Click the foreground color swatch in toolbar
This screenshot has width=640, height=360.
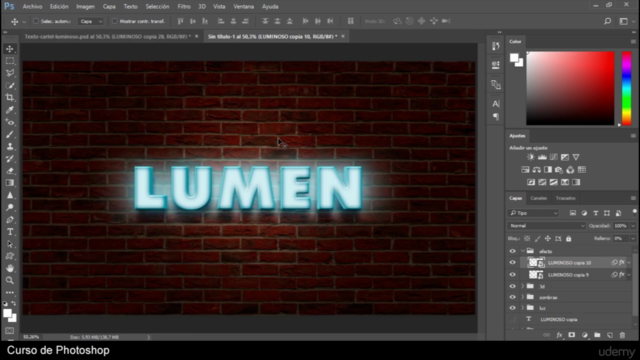pyautogui.click(x=7, y=313)
